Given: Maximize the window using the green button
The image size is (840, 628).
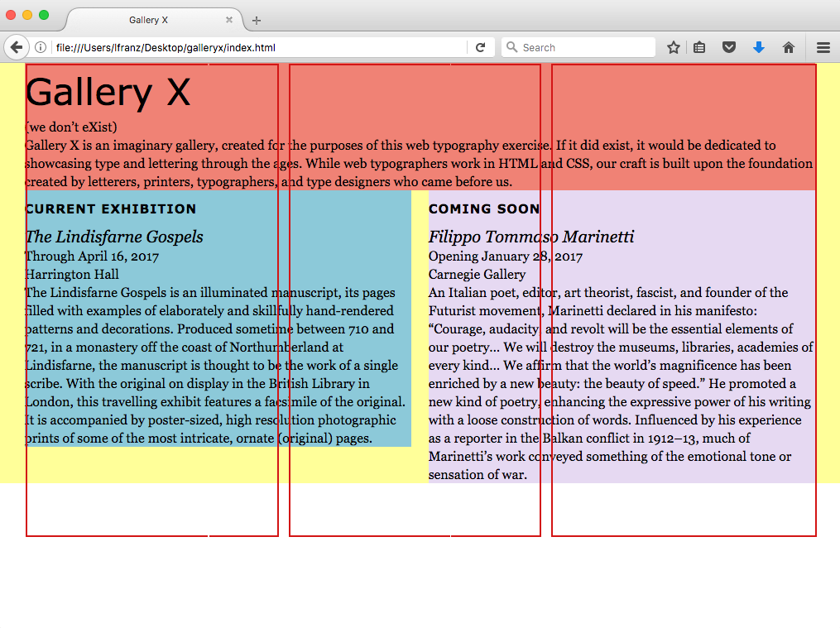Looking at the screenshot, I should [x=44, y=15].
